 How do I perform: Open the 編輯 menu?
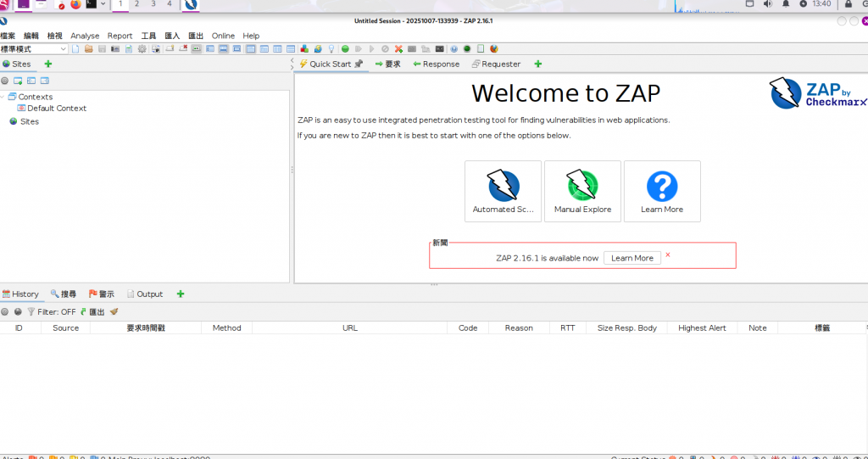click(x=31, y=36)
